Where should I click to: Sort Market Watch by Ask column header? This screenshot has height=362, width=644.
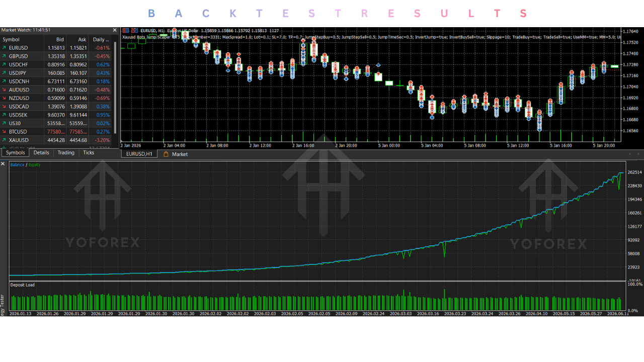[77, 39]
